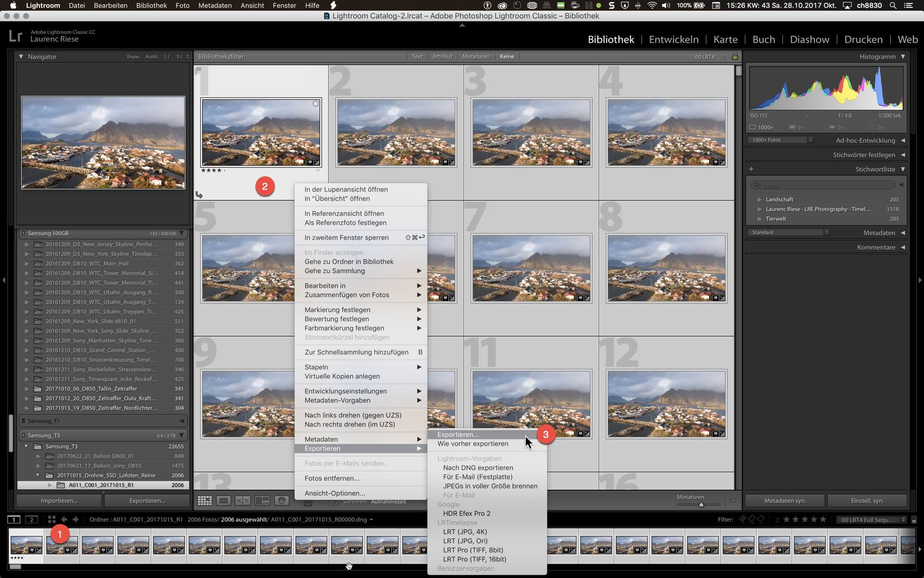Click the Metadaten syn. button
This screenshot has width=924, height=578.
785,501
